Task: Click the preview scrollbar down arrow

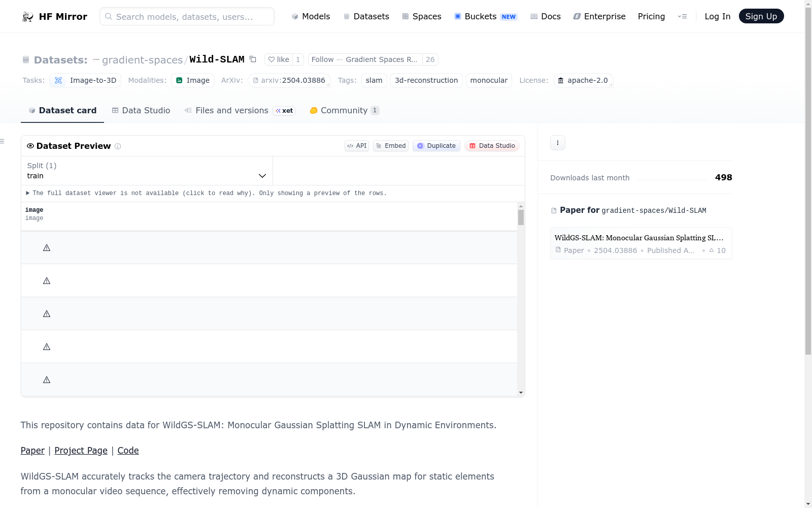Action: click(x=521, y=393)
